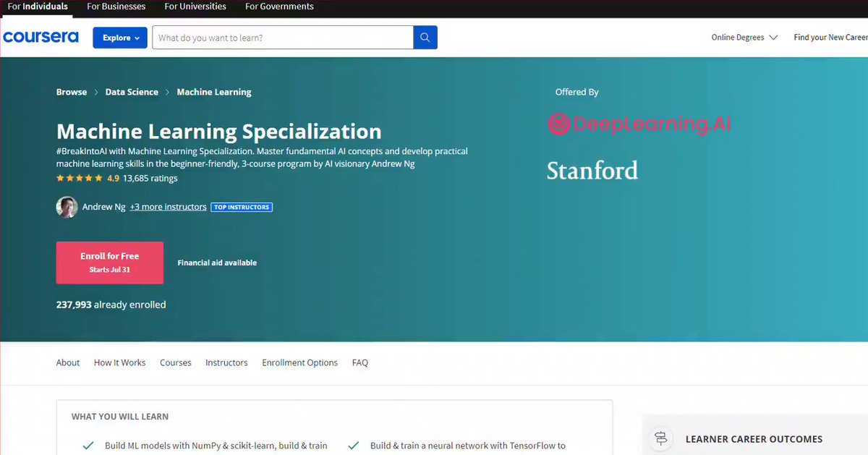Click the Enroll for Free button
This screenshot has width=868, height=455.
(110, 263)
